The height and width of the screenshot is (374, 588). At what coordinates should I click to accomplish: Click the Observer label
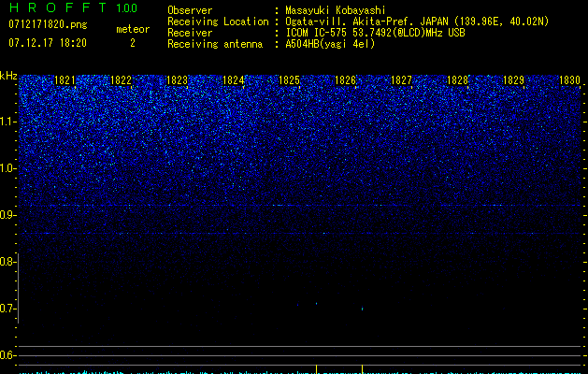click(190, 10)
